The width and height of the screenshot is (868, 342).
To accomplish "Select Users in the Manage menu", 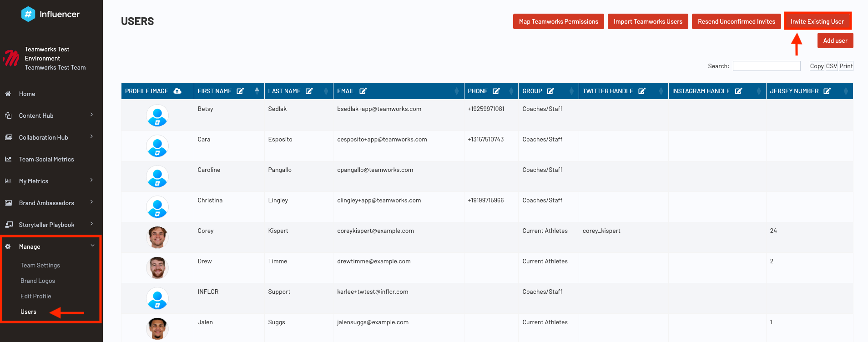I will coord(28,312).
